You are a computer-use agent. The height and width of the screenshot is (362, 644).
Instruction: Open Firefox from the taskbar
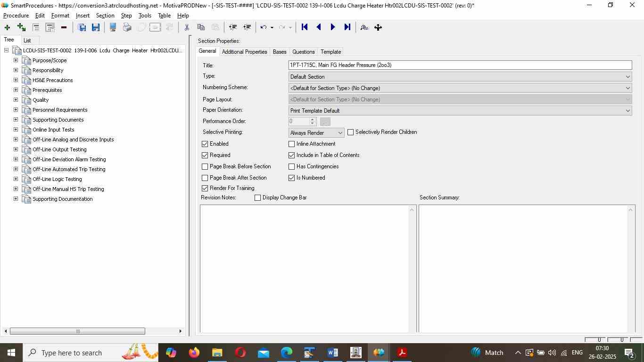pyautogui.click(x=194, y=353)
